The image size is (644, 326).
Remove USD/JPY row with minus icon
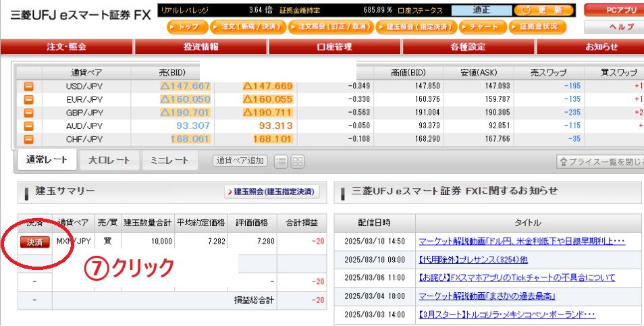(x=29, y=86)
